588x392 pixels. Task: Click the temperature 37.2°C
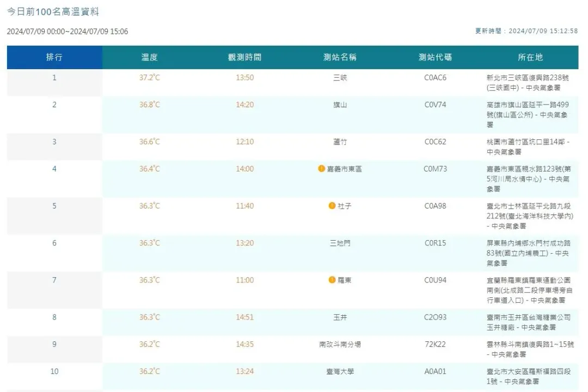pyautogui.click(x=150, y=78)
